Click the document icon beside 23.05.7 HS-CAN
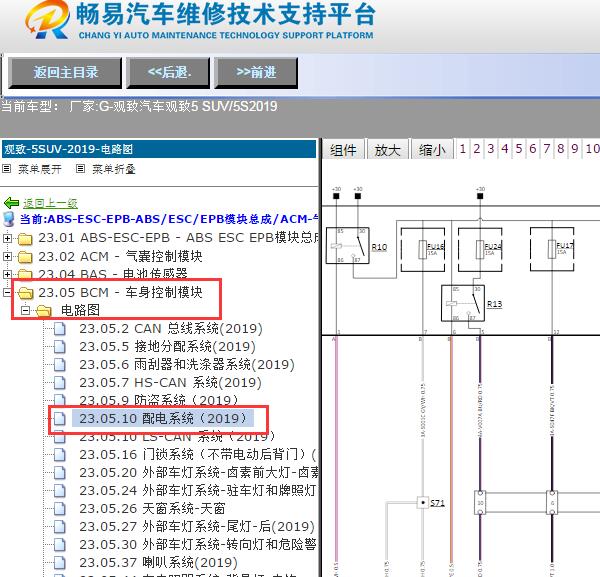Image resolution: width=600 pixels, height=577 pixels. tap(60, 383)
